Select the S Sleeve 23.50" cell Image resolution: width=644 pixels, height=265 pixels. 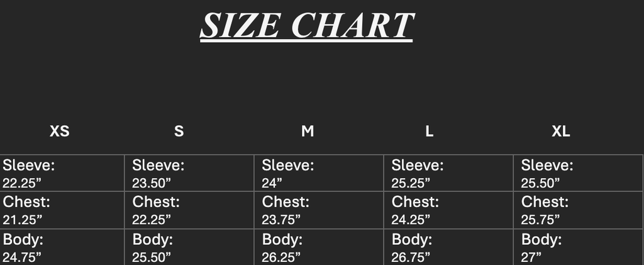click(x=191, y=173)
